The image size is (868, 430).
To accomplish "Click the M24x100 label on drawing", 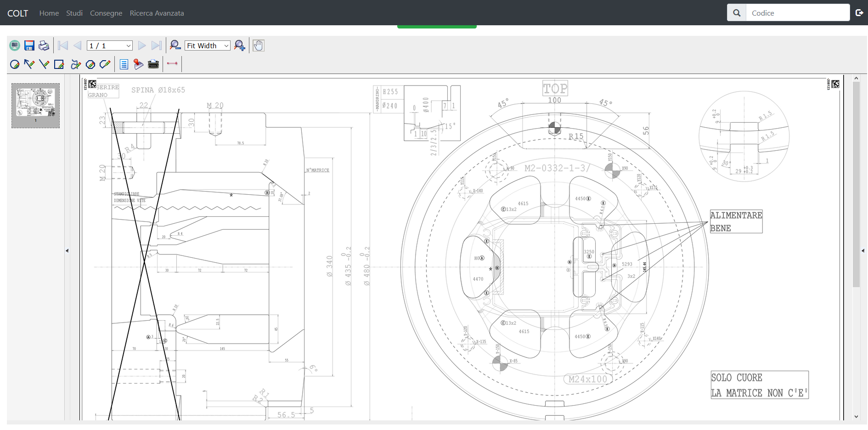I will click(588, 379).
